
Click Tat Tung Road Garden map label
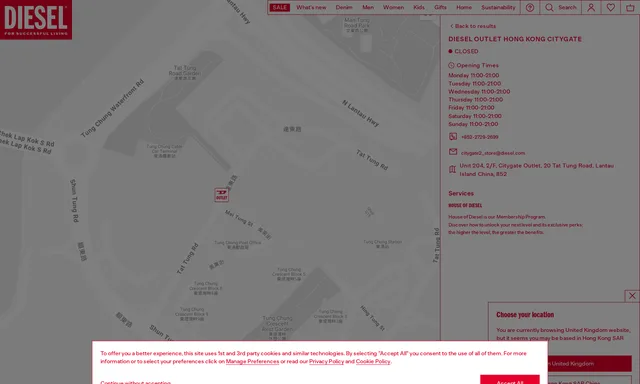[184, 72]
